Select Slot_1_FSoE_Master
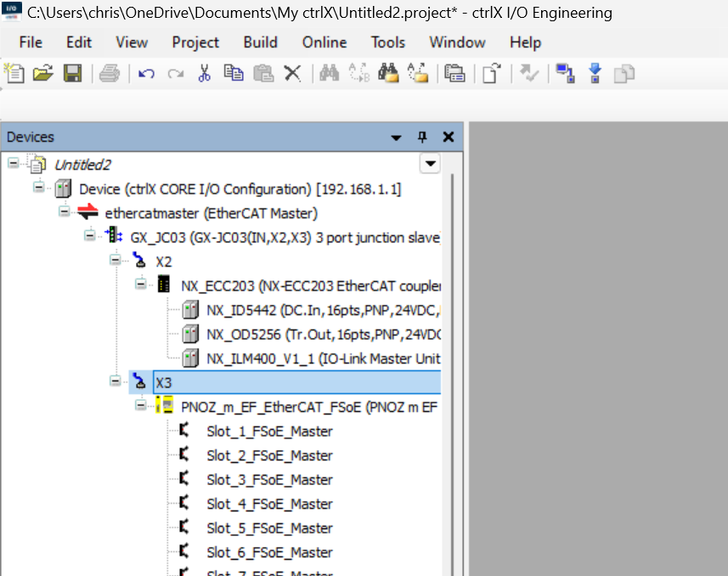This screenshot has height=576, width=728. click(x=270, y=432)
